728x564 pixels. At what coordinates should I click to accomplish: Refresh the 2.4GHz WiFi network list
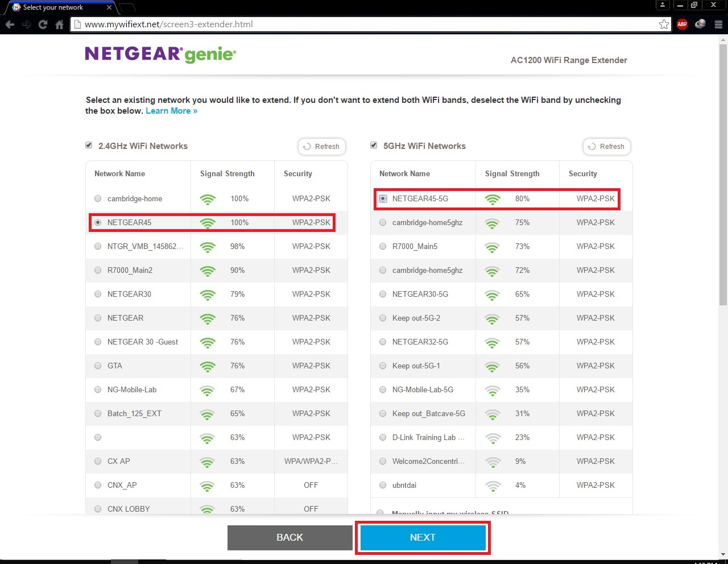(322, 146)
